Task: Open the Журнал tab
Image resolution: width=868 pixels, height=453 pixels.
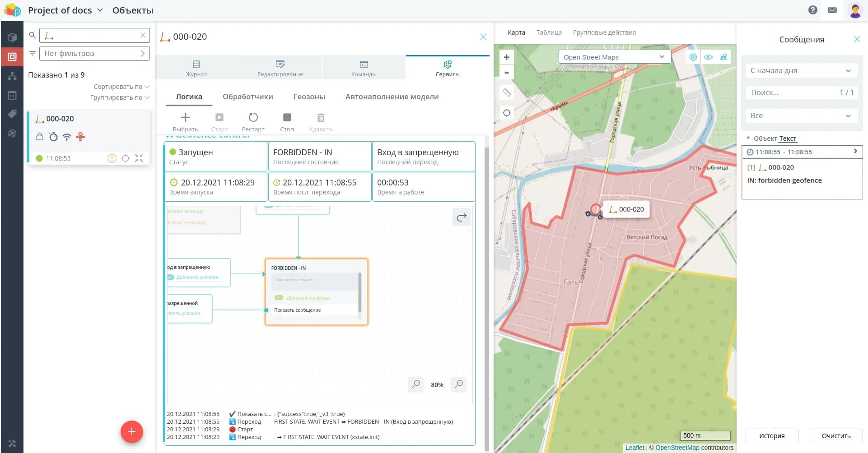Action: point(196,68)
